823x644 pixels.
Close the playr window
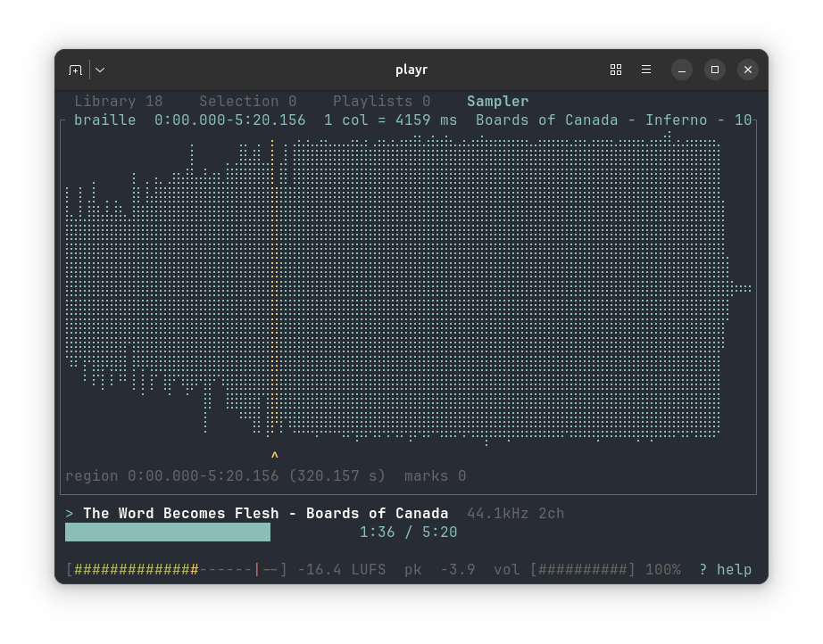tap(748, 70)
